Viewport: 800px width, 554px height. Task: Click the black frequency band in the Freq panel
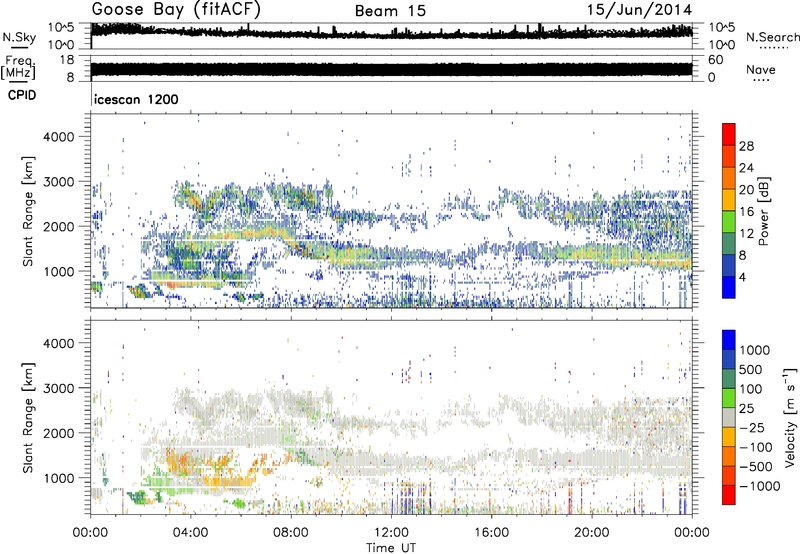click(x=391, y=69)
